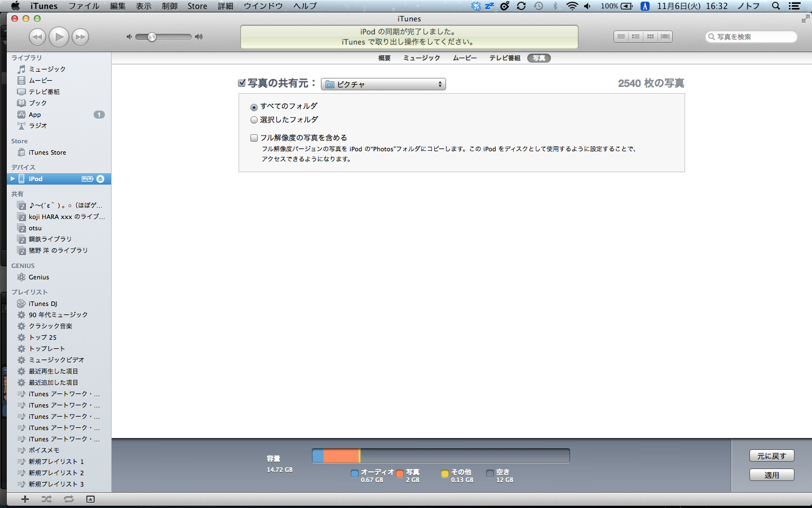Click the 適用 button
The width and height of the screenshot is (812, 508).
772,475
